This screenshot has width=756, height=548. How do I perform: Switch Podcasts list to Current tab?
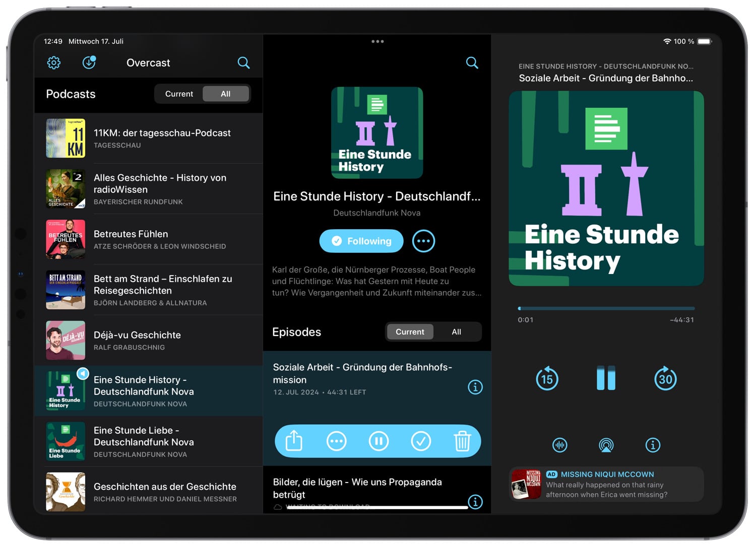179,94
